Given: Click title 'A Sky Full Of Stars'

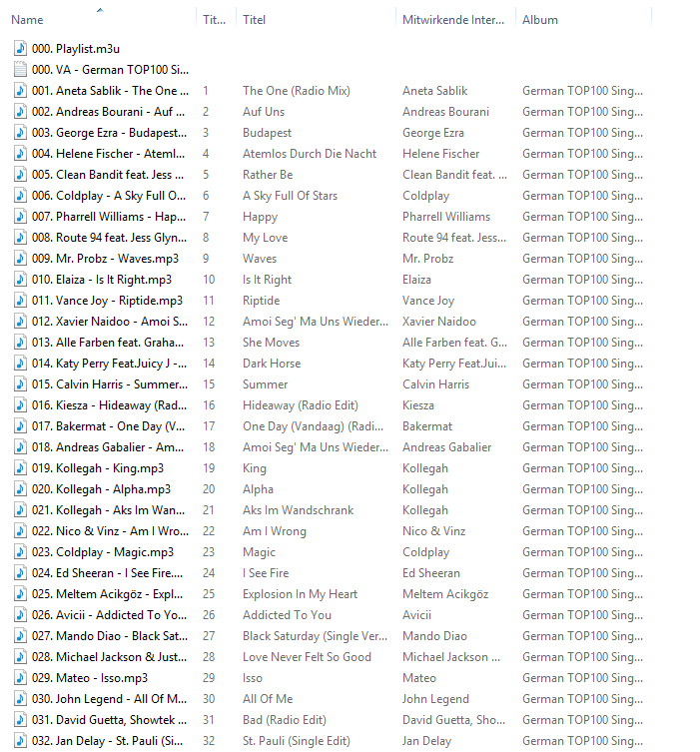Looking at the screenshot, I should (290, 196).
